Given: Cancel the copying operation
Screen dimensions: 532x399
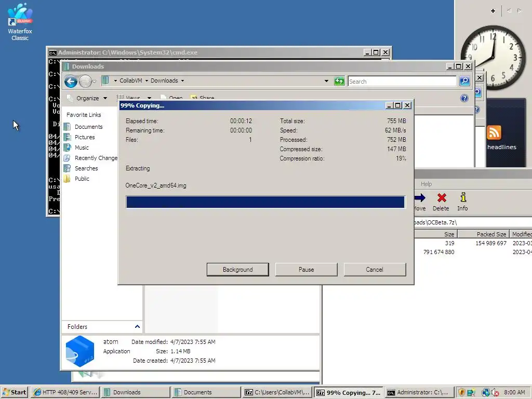Looking at the screenshot, I should [x=375, y=270].
